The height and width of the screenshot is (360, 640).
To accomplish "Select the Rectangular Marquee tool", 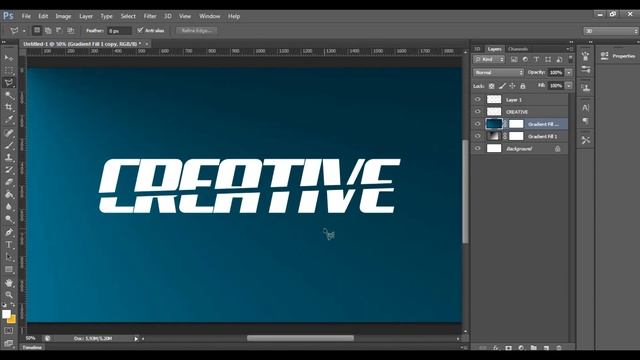I will 9,70.
